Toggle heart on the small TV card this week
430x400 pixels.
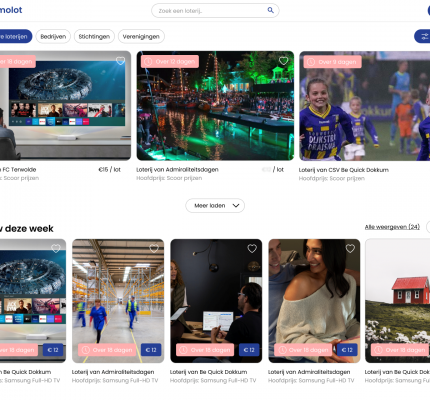[x=56, y=249]
